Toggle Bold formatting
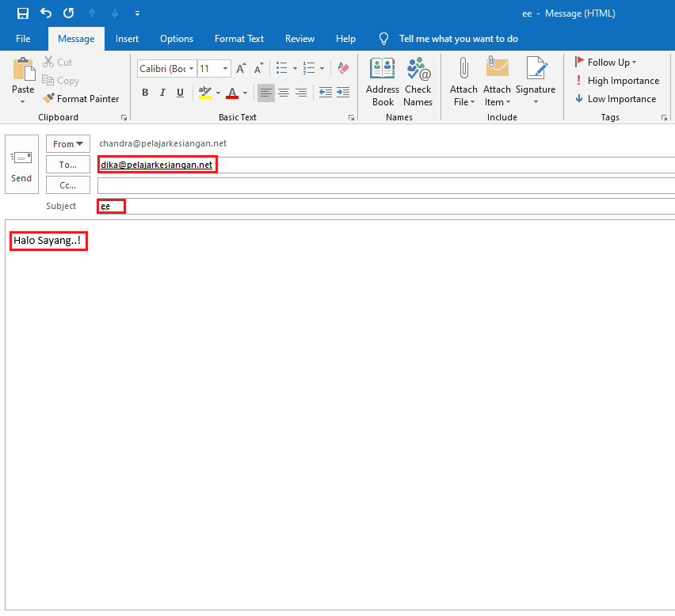 click(x=145, y=93)
